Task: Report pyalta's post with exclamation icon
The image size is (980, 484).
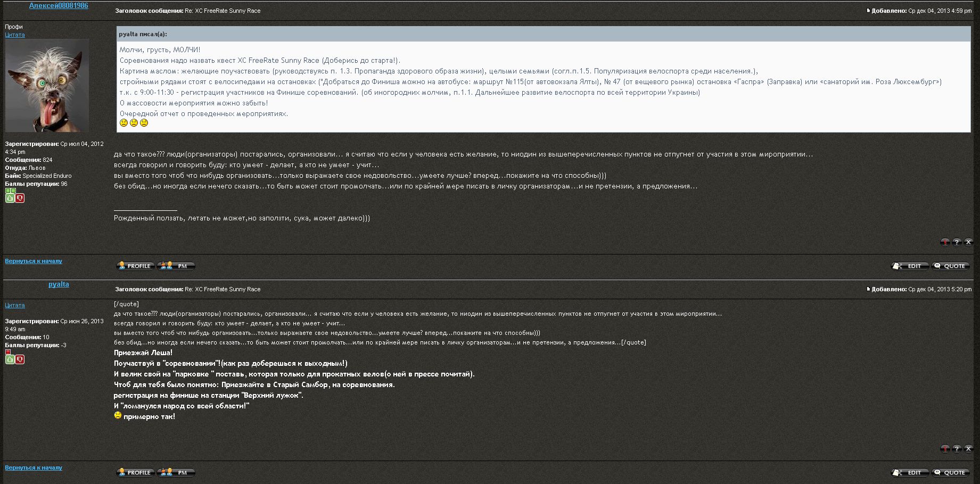Action: pos(945,449)
